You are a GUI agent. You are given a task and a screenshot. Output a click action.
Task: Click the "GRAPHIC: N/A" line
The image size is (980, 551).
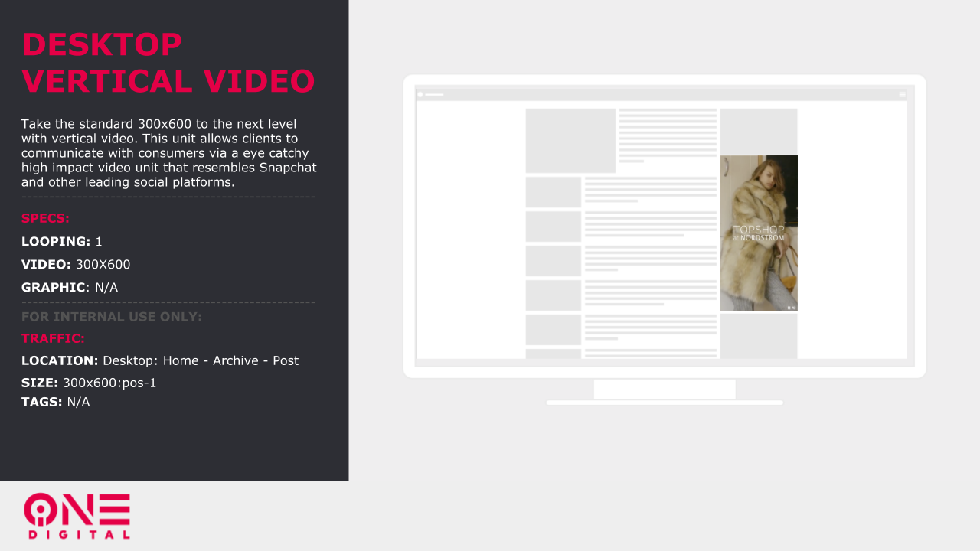pos(70,287)
